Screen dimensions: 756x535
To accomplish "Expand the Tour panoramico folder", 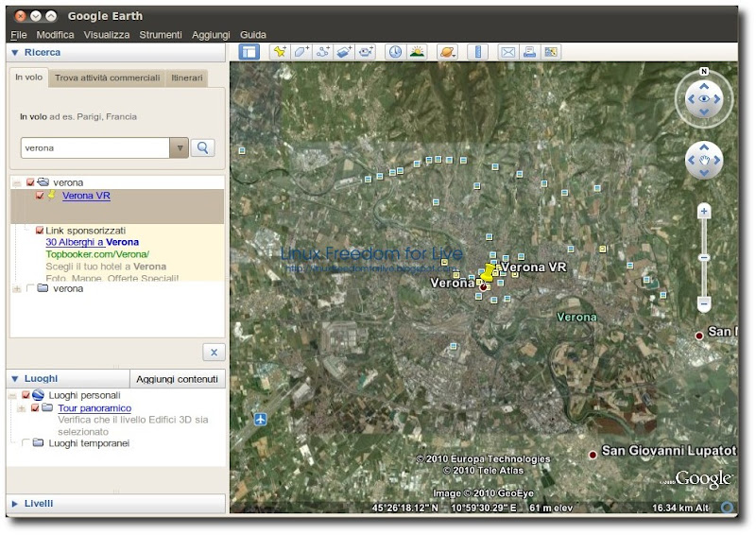I will click(x=21, y=408).
